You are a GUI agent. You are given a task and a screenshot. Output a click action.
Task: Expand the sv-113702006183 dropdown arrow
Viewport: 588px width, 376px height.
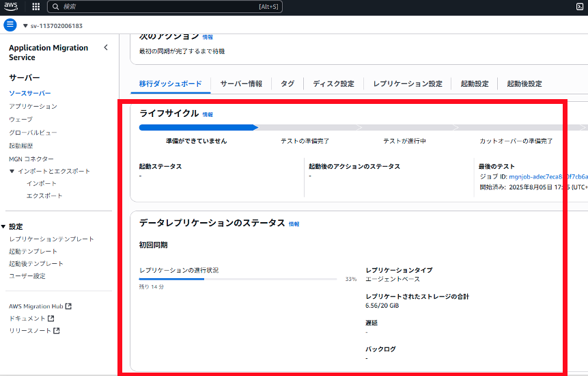point(25,26)
